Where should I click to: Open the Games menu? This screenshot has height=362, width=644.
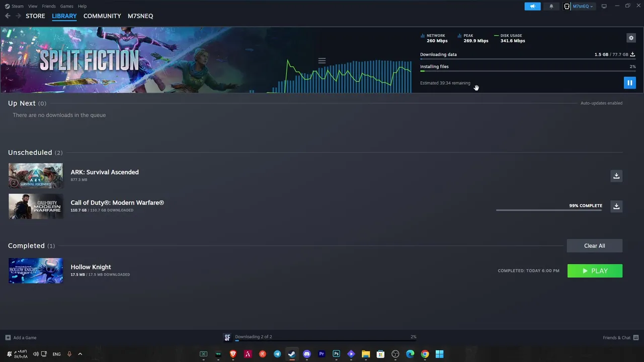click(66, 6)
